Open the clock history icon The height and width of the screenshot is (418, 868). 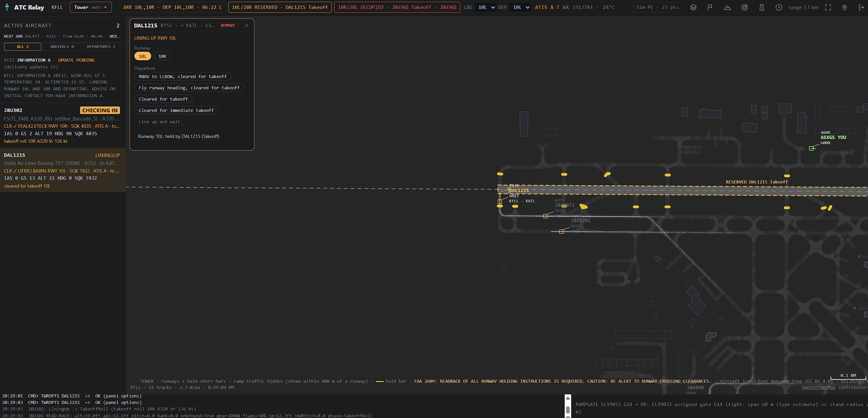click(779, 7)
